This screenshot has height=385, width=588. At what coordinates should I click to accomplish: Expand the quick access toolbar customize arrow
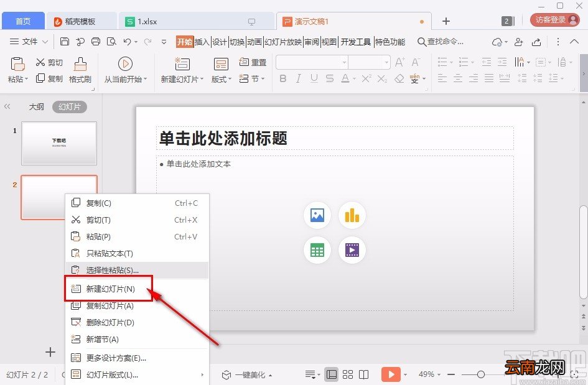[164, 42]
